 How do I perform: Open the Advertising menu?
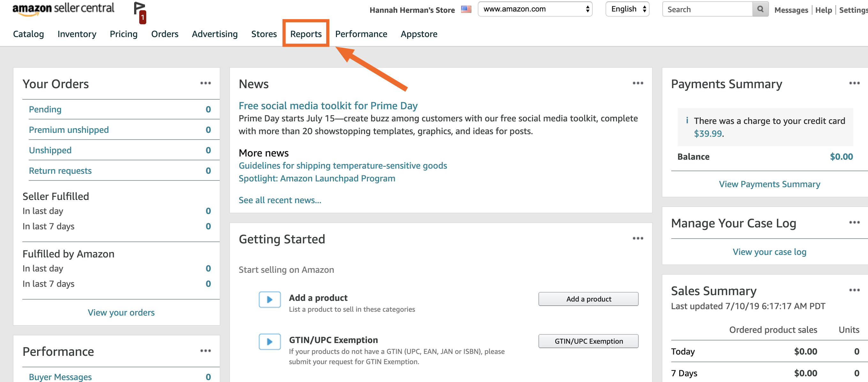[x=215, y=34]
